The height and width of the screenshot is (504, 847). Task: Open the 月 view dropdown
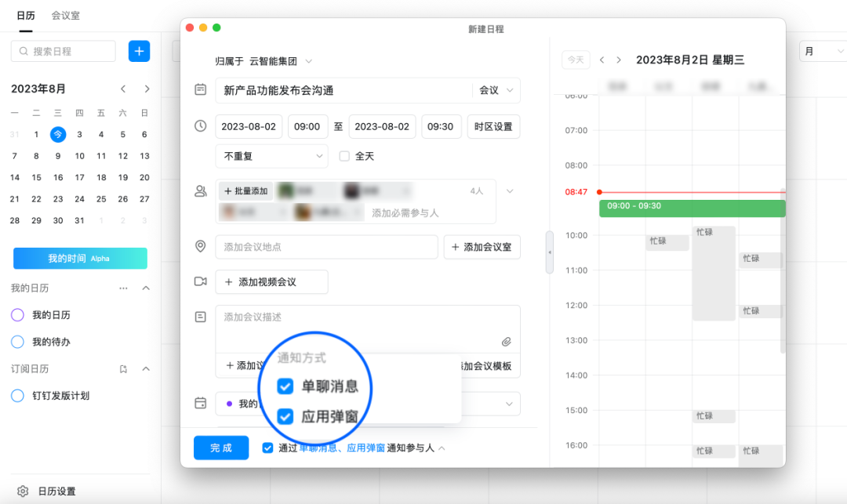click(x=823, y=51)
